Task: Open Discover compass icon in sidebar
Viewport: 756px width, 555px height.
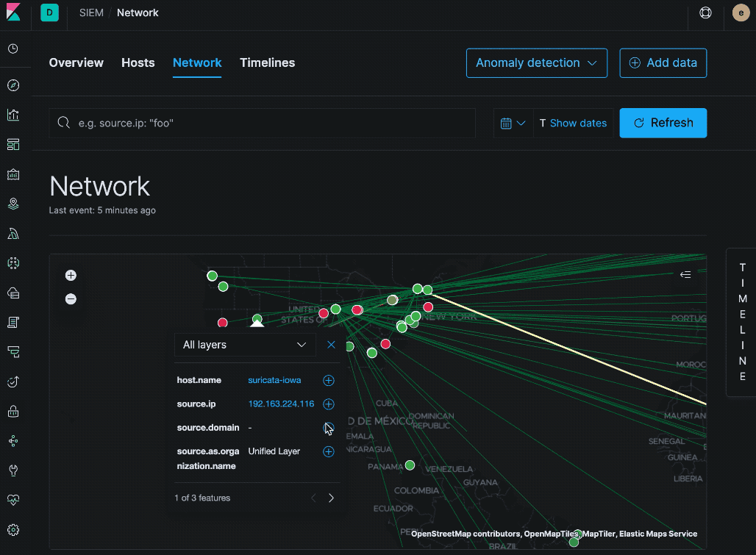Action: (13, 85)
